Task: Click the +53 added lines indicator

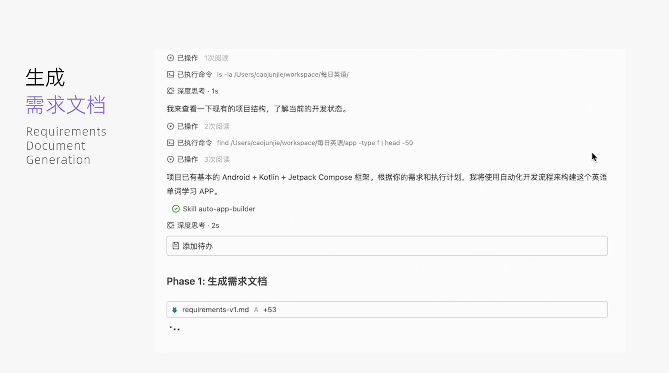Action: [x=270, y=310]
